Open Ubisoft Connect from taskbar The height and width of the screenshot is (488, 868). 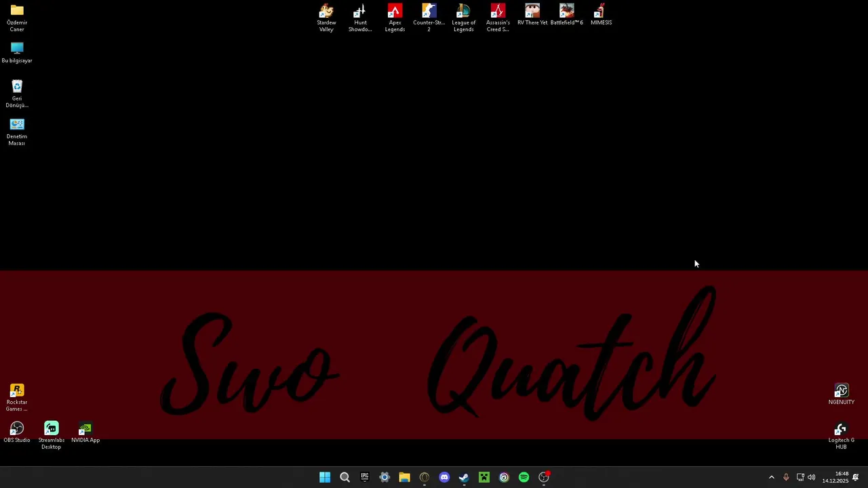tap(504, 477)
